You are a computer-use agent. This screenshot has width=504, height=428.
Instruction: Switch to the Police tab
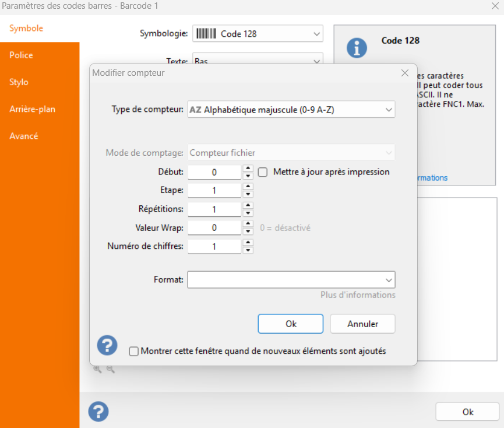22,55
